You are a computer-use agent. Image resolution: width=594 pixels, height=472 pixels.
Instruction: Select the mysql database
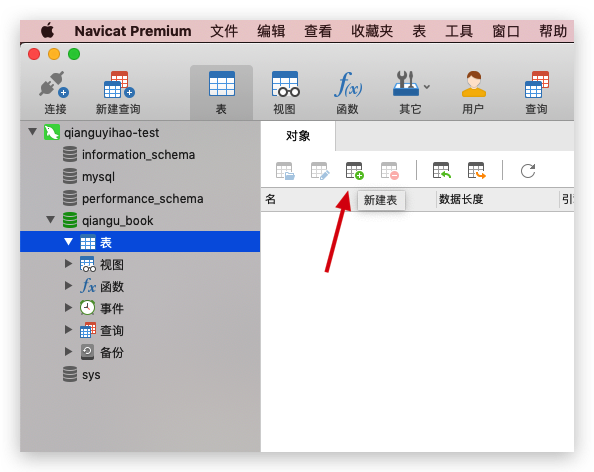[98, 177]
